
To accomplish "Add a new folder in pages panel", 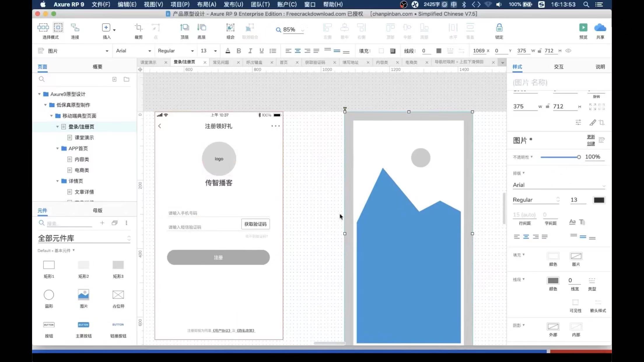I will point(126,79).
